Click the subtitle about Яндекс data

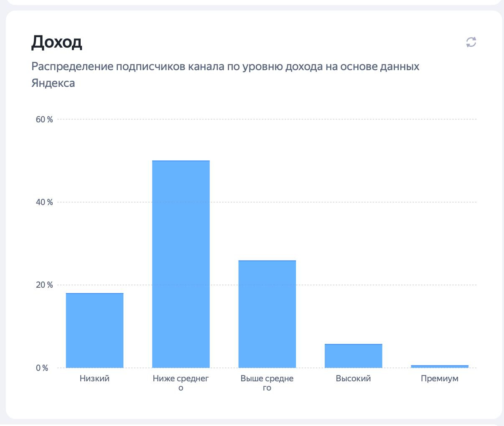[x=225, y=67]
